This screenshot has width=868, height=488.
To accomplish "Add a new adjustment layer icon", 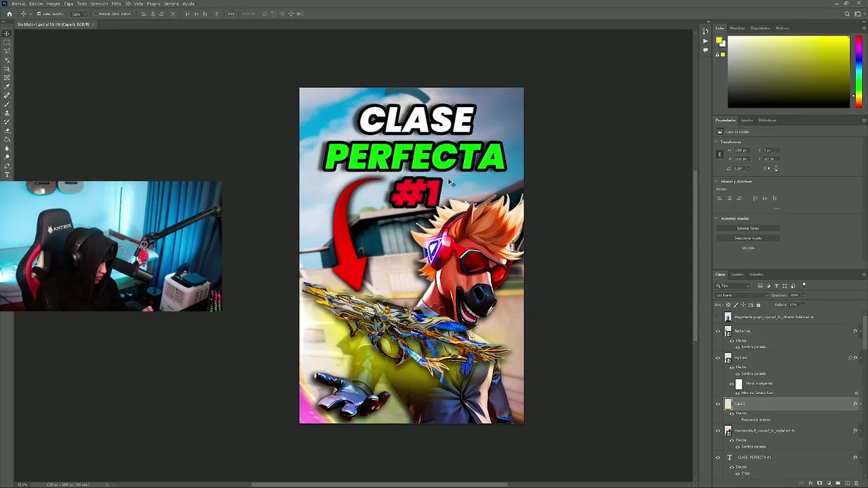I will (x=829, y=483).
